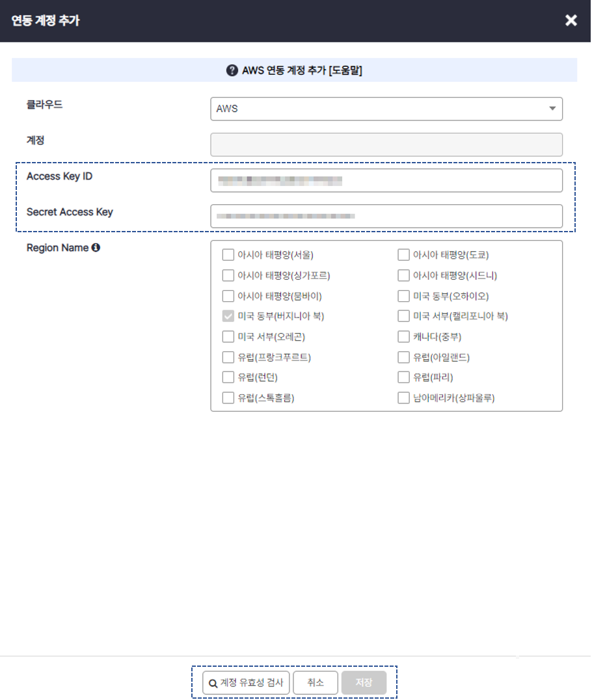The height and width of the screenshot is (700, 592).
Task: Open the 클라우드 AWS dropdown
Action: (386, 109)
